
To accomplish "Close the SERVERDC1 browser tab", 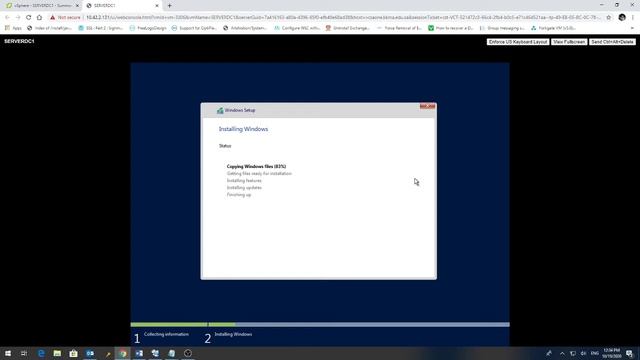I will click(157, 6).
